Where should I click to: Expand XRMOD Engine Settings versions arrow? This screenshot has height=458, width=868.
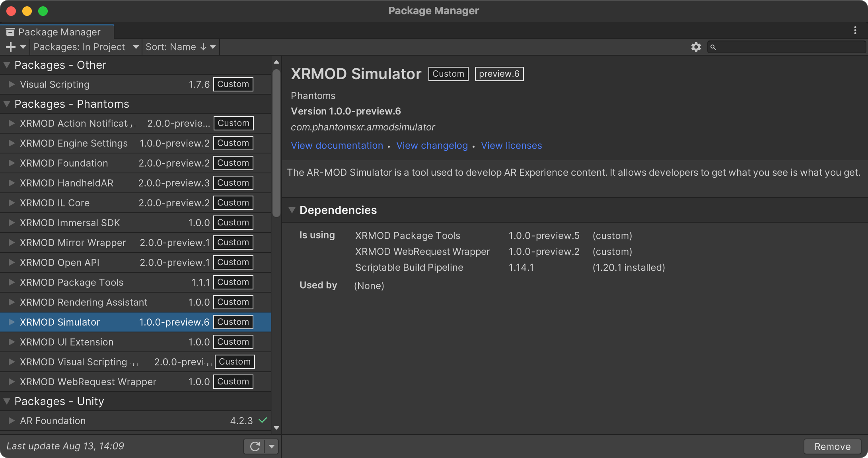pyautogui.click(x=12, y=143)
